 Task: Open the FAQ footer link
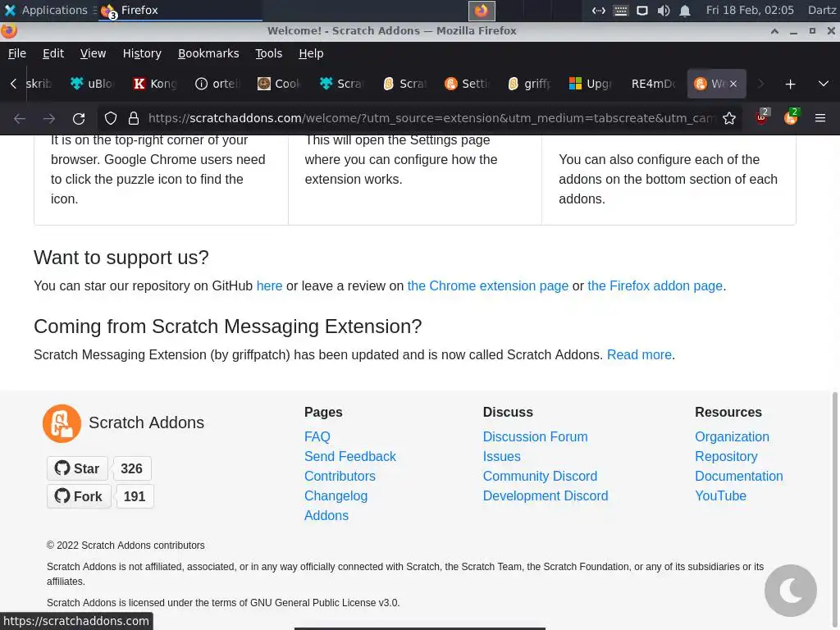(317, 437)
